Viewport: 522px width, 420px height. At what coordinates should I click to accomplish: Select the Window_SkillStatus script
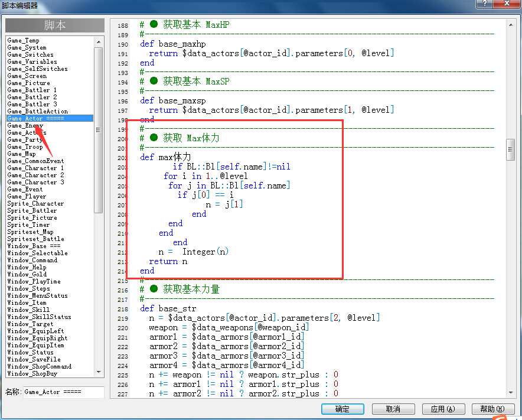coord(40,317)
